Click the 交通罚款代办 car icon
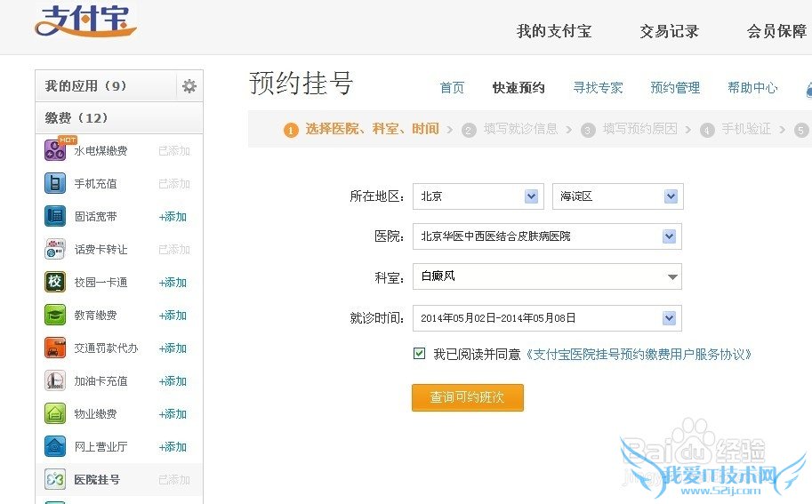 (x=55, y=348)
